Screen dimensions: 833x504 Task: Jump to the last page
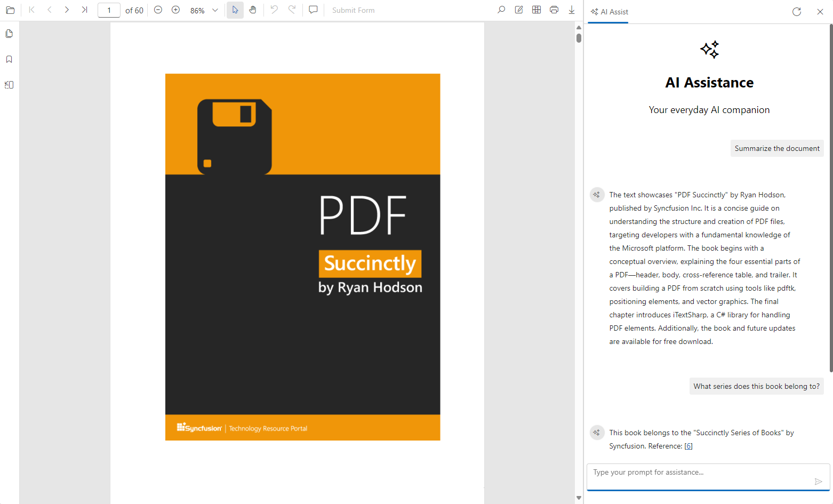pos(84,10)
